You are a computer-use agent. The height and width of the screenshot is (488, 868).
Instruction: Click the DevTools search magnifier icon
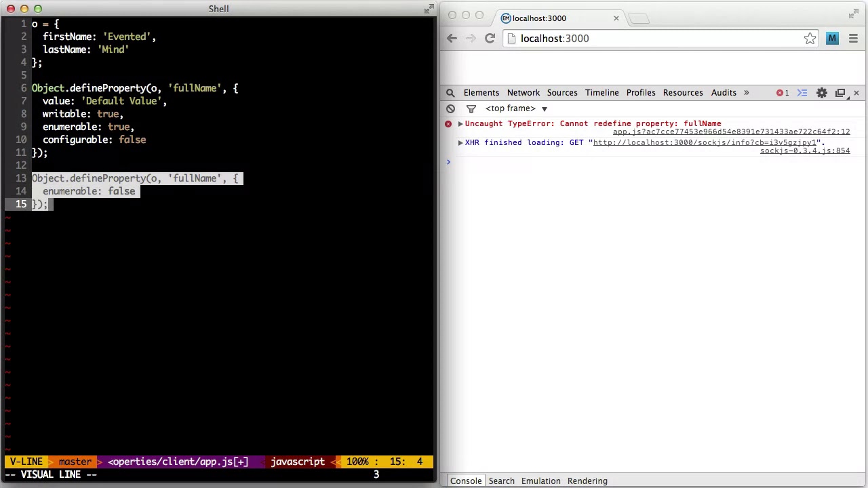tap(450, 93)
